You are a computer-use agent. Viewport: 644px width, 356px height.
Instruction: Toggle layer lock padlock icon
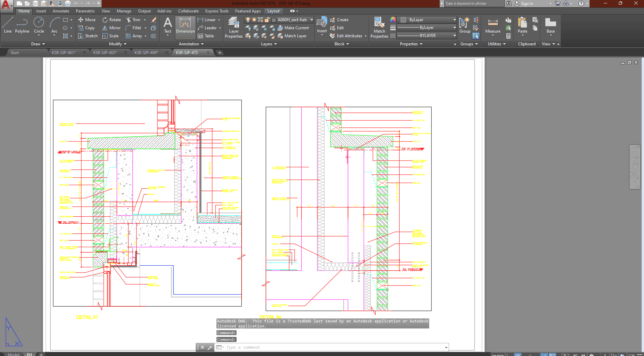coord(267,20)
